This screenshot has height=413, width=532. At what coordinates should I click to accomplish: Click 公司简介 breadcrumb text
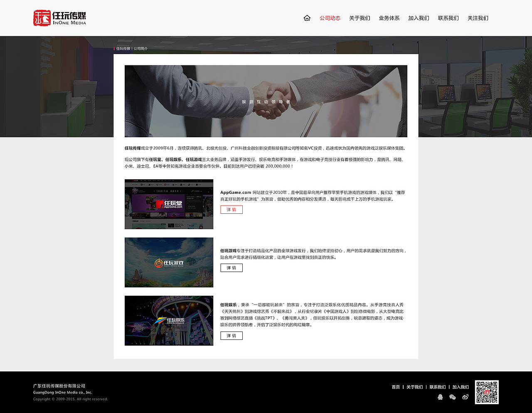140,49
